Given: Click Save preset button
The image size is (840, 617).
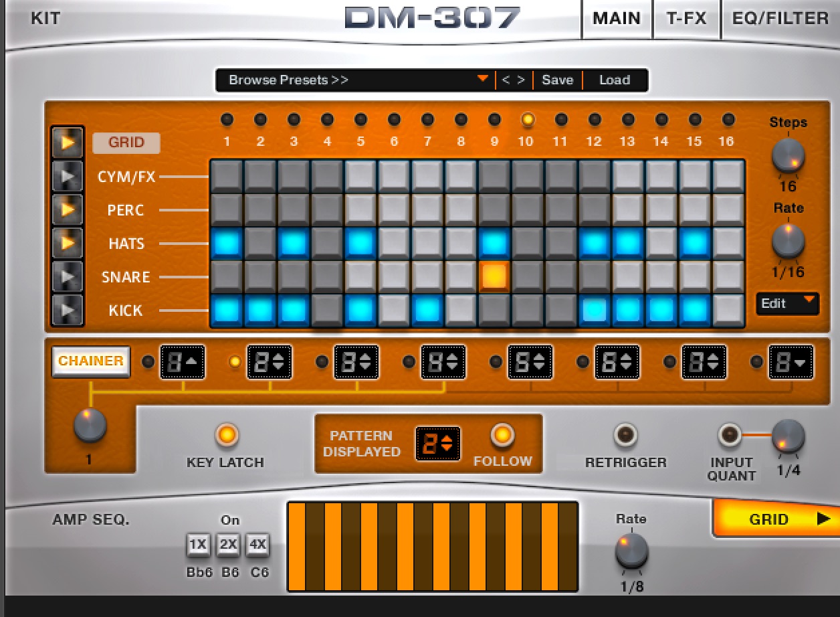Looking at the screenshot, I should coord(557,80).
